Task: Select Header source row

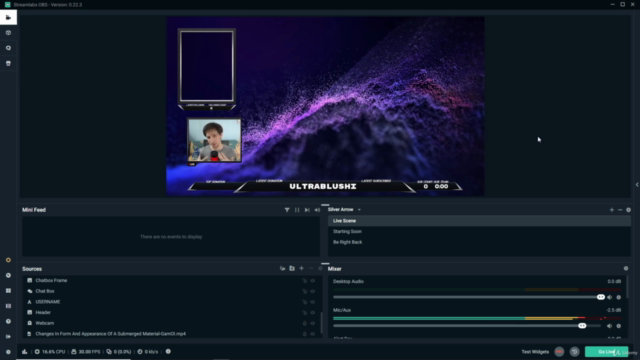Action: (x=171, y=312)
